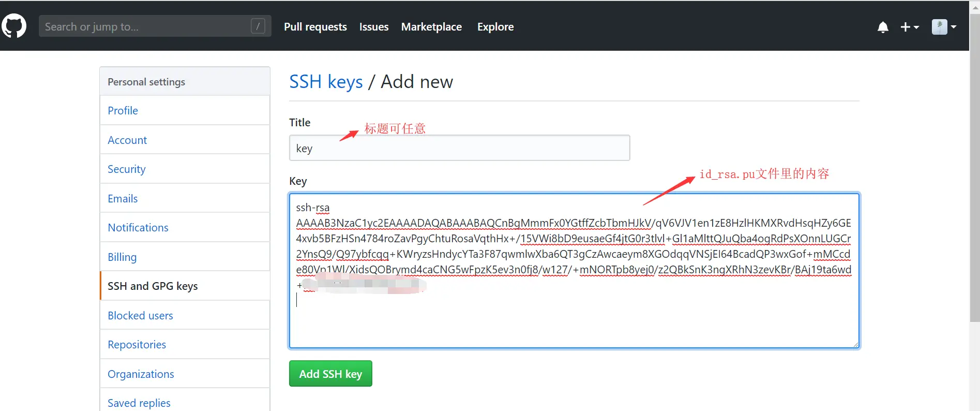Open Billing settings
The image size is (980, 411).
[185, 257]
